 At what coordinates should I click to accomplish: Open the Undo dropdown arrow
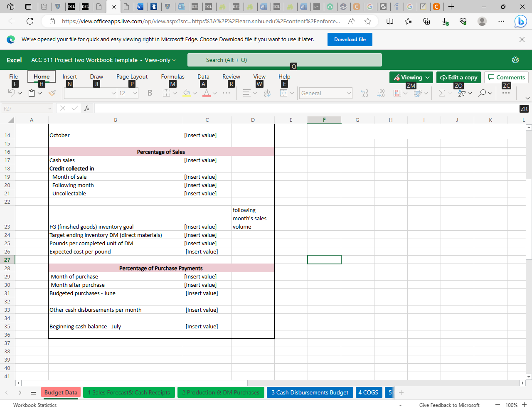pos(20,93)
